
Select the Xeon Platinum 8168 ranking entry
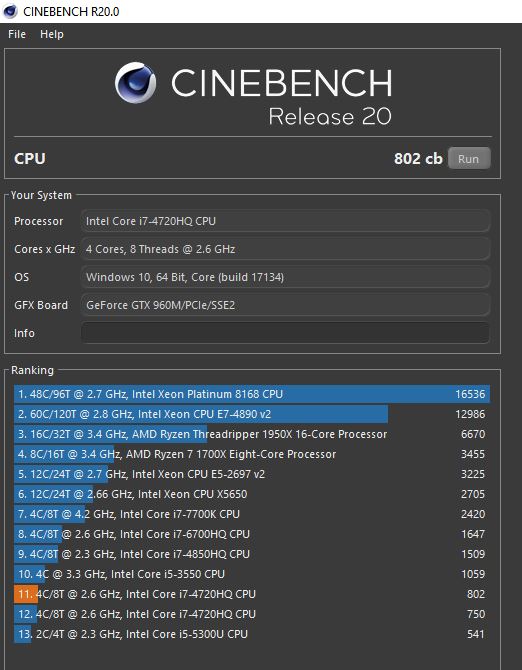(252, 394)
